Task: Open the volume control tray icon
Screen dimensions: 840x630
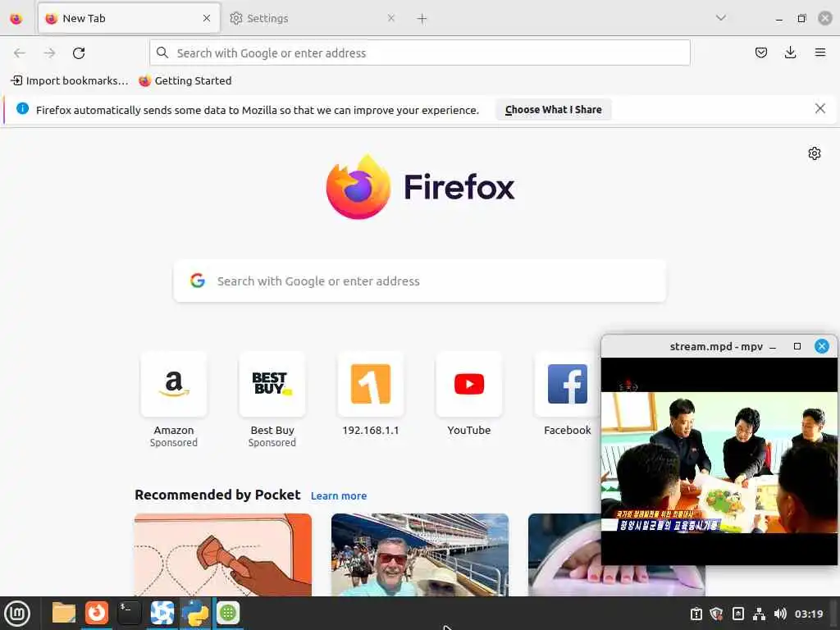Action: click(780, 614)
